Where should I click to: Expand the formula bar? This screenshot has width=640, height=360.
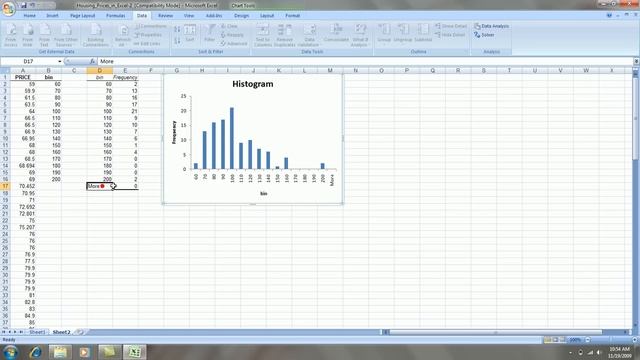click(x=636, y=61)
